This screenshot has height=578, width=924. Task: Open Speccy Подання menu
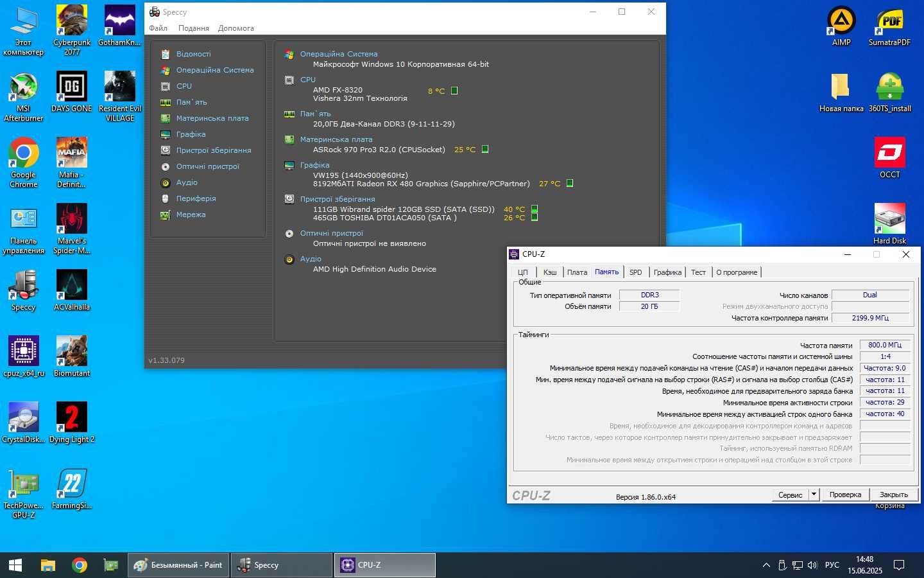[194, 28]
